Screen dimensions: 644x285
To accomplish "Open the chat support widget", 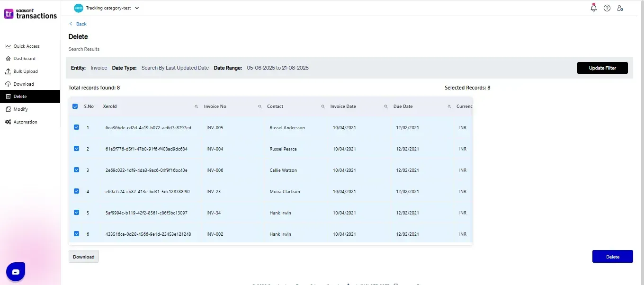I will pos(16,272).
